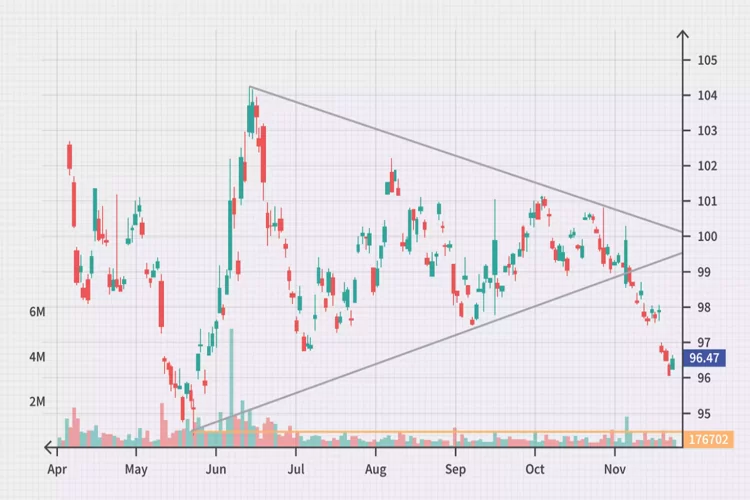The height and width of the screenshot is (500, 750).
Task: Click the 95 price axis label
Action: click(704, 413)
